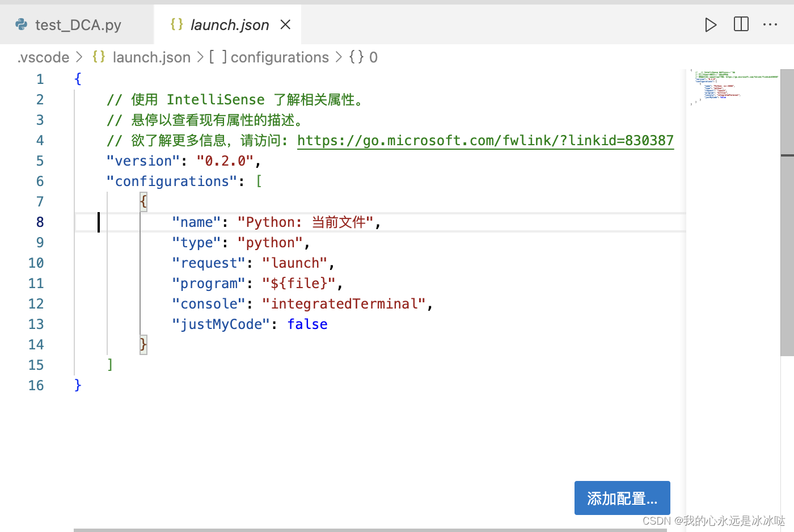Click line number 16 in the gutter
Image resolution: width=794 pixels, height=532 pixels.
[36, 386]
